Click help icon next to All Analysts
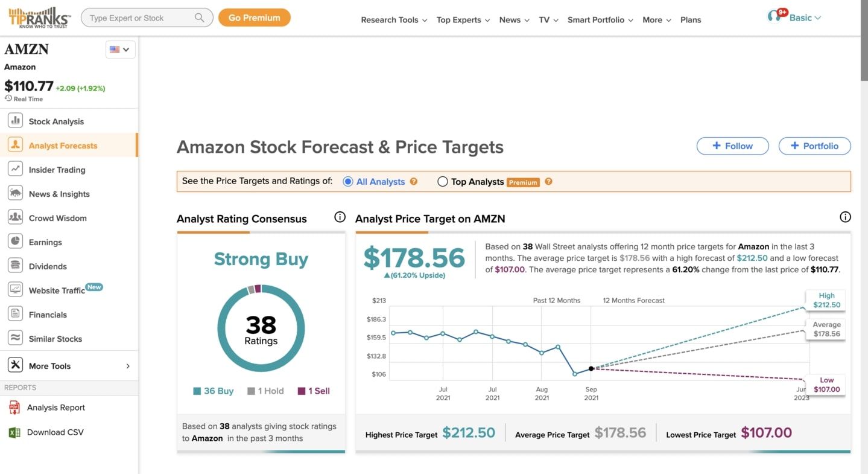 (x=414, y=181)
